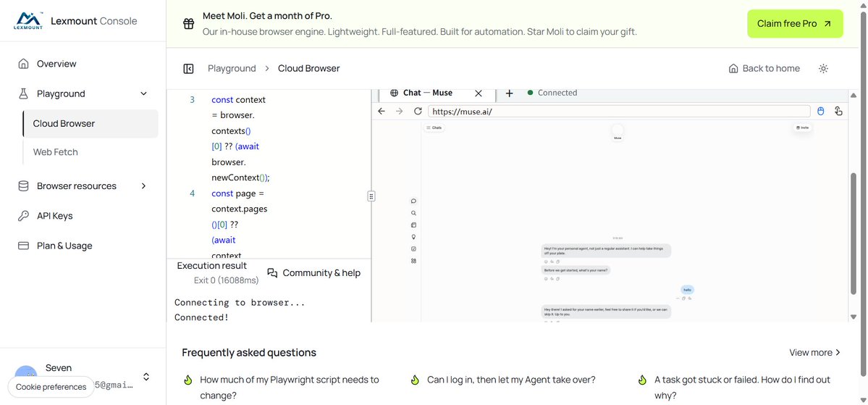Click the Browser resources database icon
Viewport: 868px width, 405px height.
coord(23,186)
